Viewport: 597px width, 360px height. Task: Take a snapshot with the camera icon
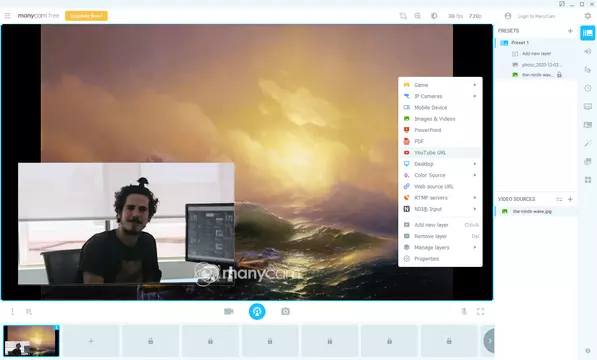(285, 312)
